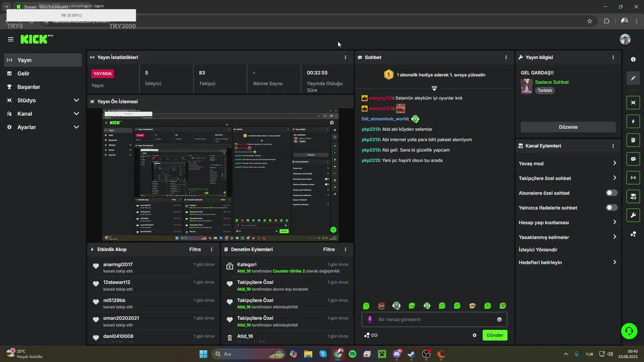644x362 pixels.
Task: Open the Yayın bilgisi three-dot menu
Action: 613,57
